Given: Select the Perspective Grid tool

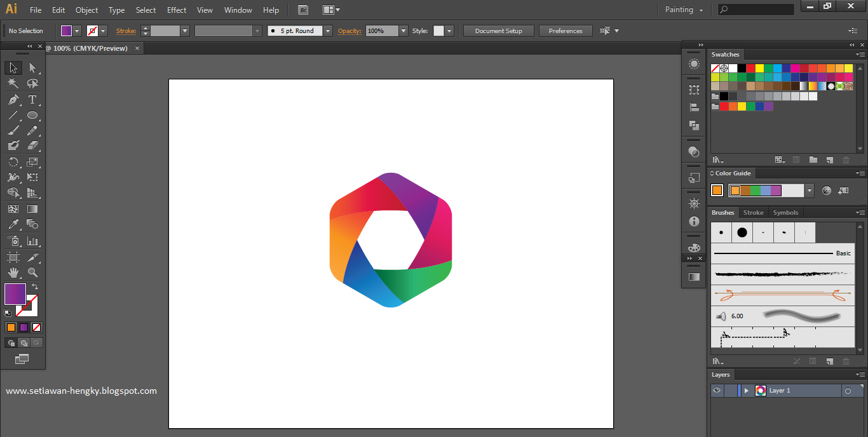Looking at the screenshot, I should pos(32,192).
